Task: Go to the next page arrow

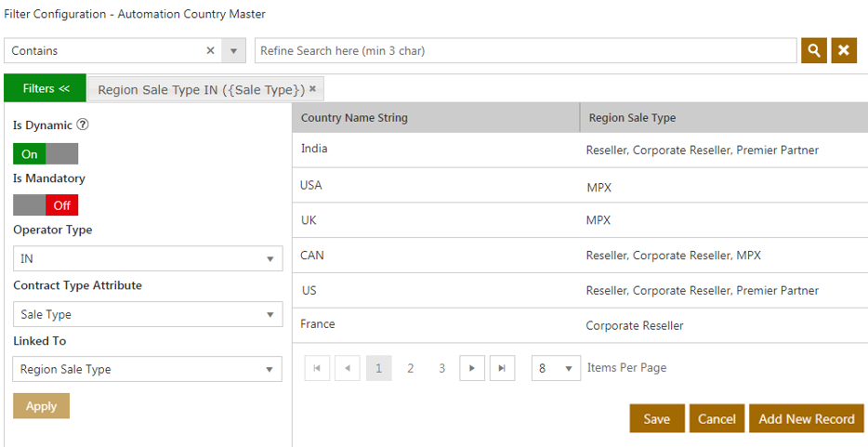Action: click(x=471, y=368)
